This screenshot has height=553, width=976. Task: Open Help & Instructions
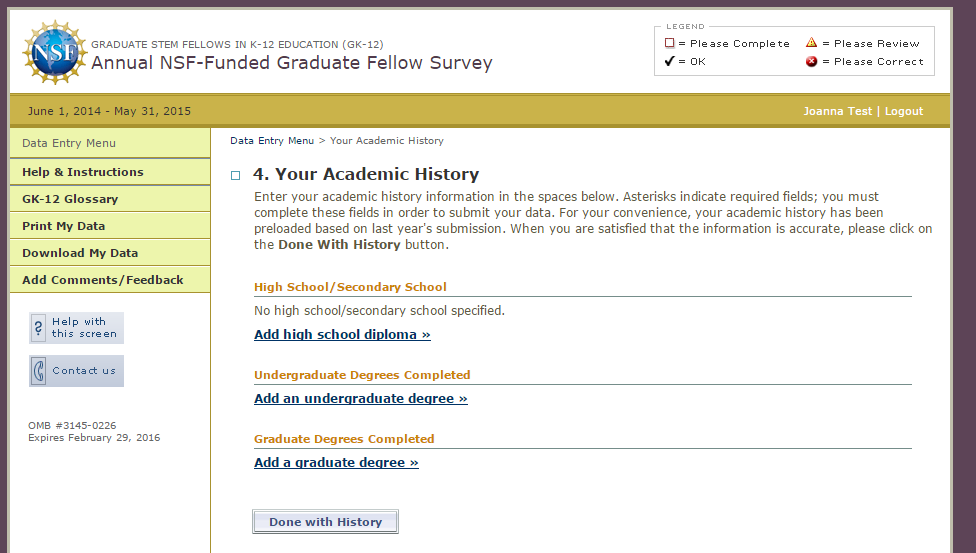click(83, 172)
